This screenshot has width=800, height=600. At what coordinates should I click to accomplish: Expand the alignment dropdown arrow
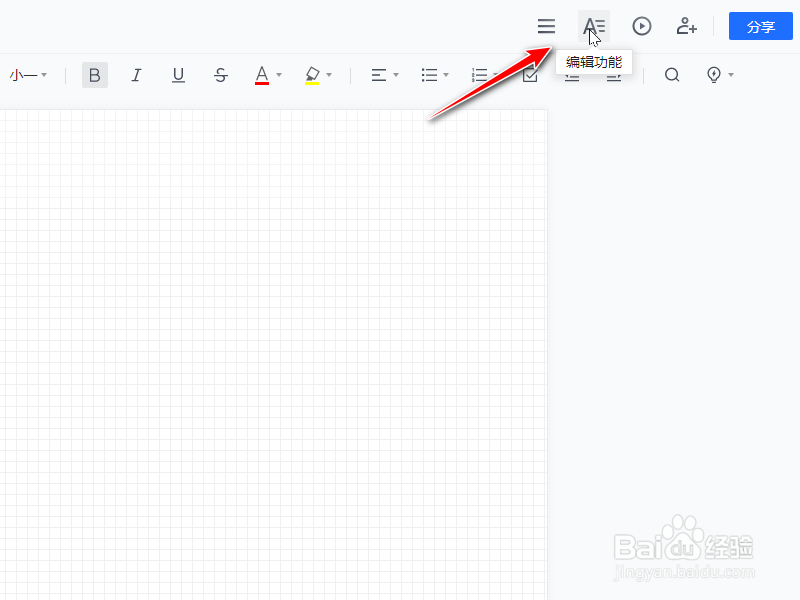(x=395, y=75)
